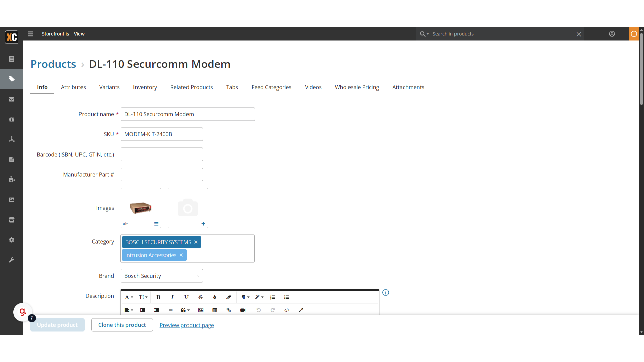Clear the product search with the X icon
644x362 pixels.
click(x=579, y=34)
